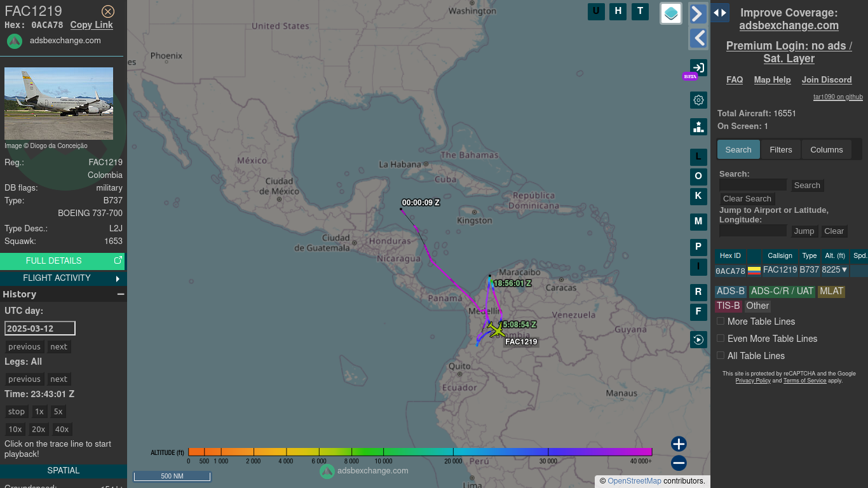Enable More Table Lines checkbox

721,322
